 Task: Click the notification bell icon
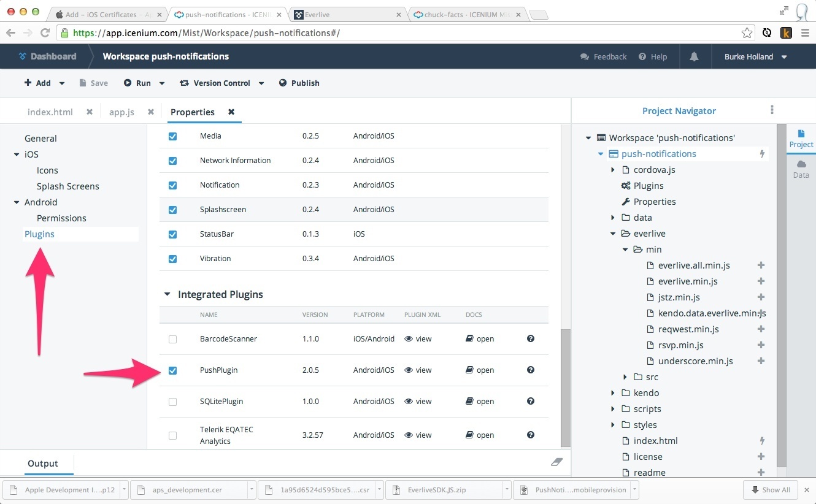(694, 56)
